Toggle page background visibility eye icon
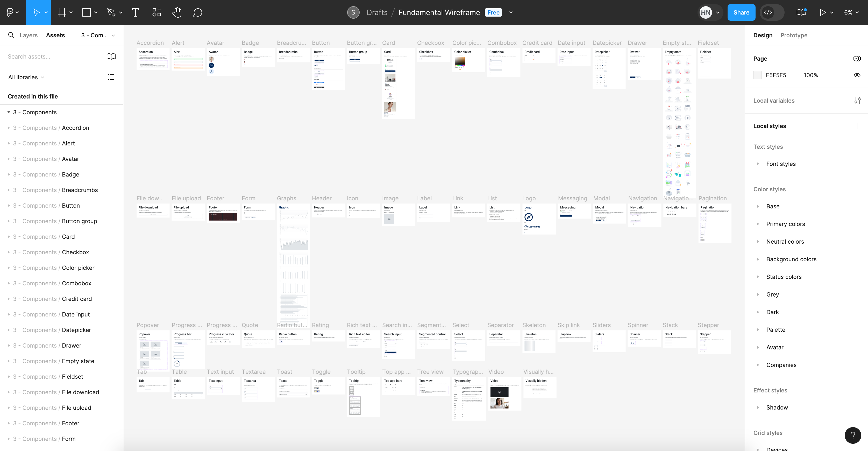Screen dimensions: 868x451 857,75
